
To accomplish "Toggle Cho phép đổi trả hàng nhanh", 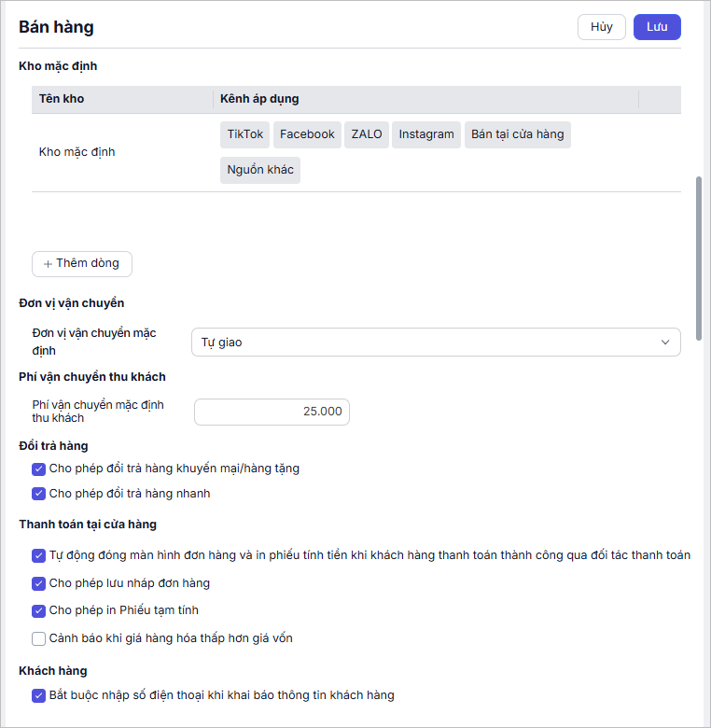I will coord(39,494).
